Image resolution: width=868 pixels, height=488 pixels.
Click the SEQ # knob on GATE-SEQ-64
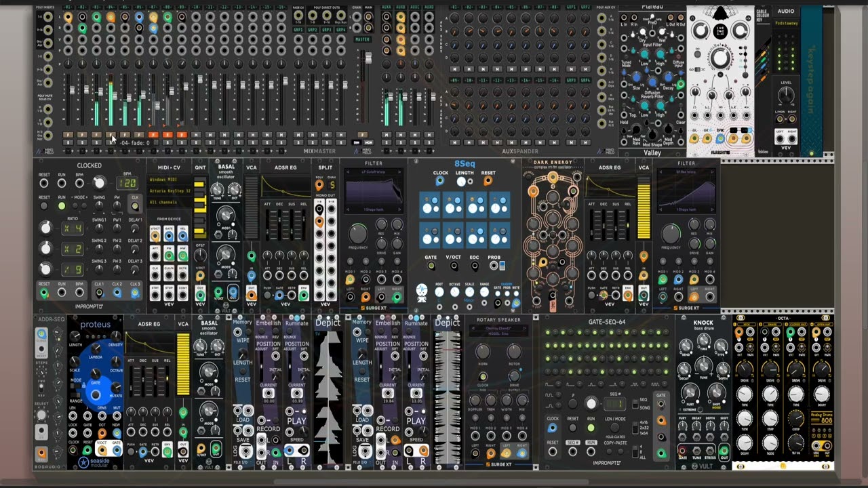(591, 404)
